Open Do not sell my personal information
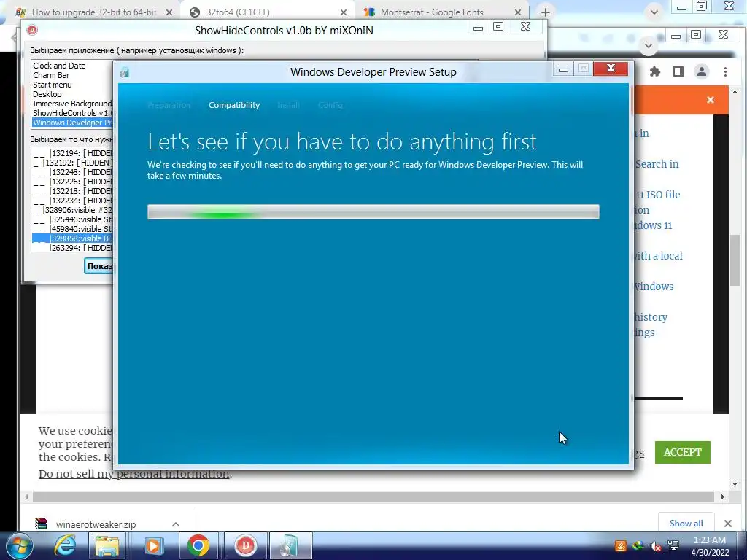 (134, 474)
